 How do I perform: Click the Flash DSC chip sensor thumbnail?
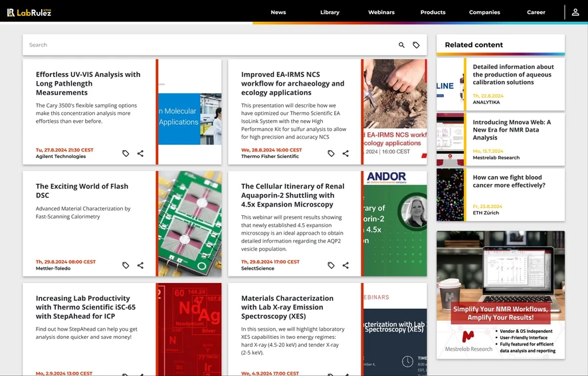190,224
